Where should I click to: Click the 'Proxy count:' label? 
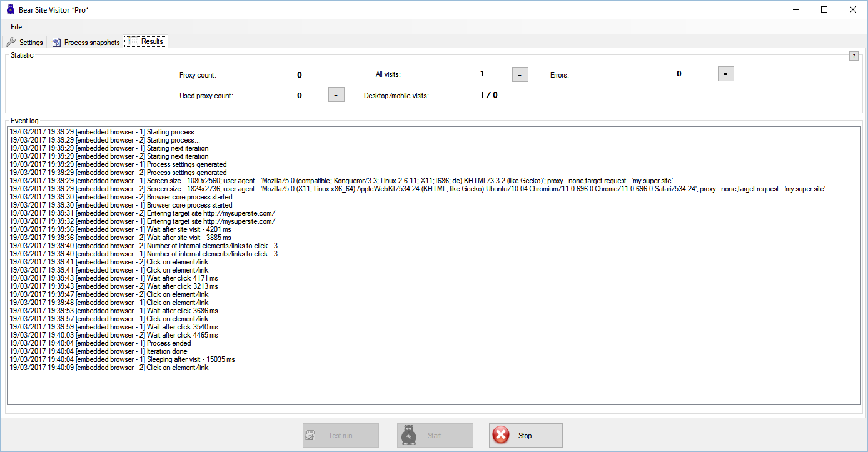198,75
